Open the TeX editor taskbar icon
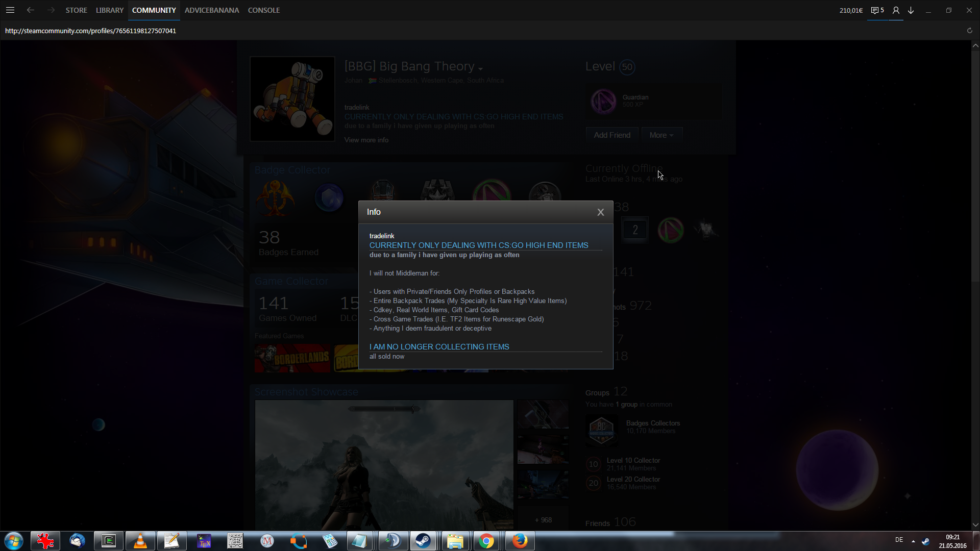 (x=204, y=541)
